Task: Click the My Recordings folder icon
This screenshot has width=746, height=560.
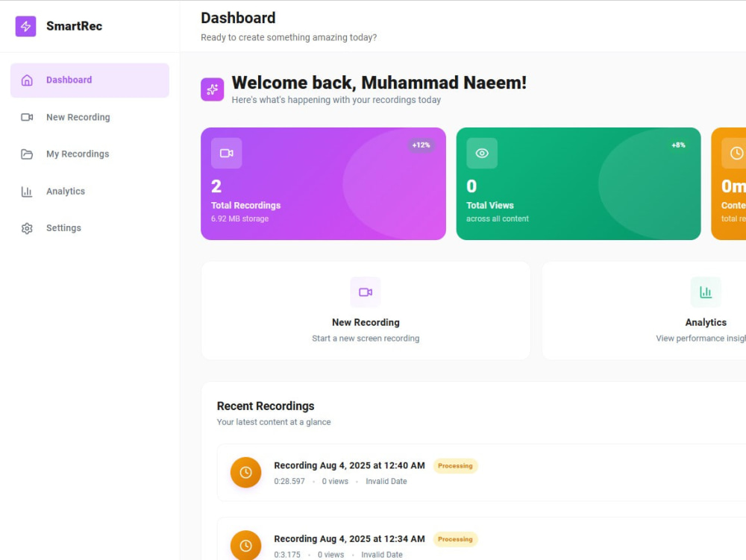Action: (27, 154)
